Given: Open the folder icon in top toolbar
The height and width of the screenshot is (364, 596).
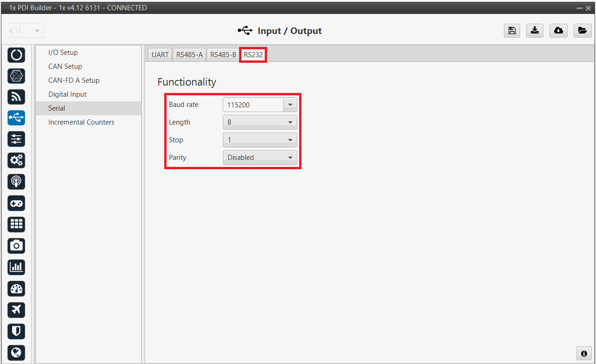Looking at the screenshot, I should tap(582, 31).
